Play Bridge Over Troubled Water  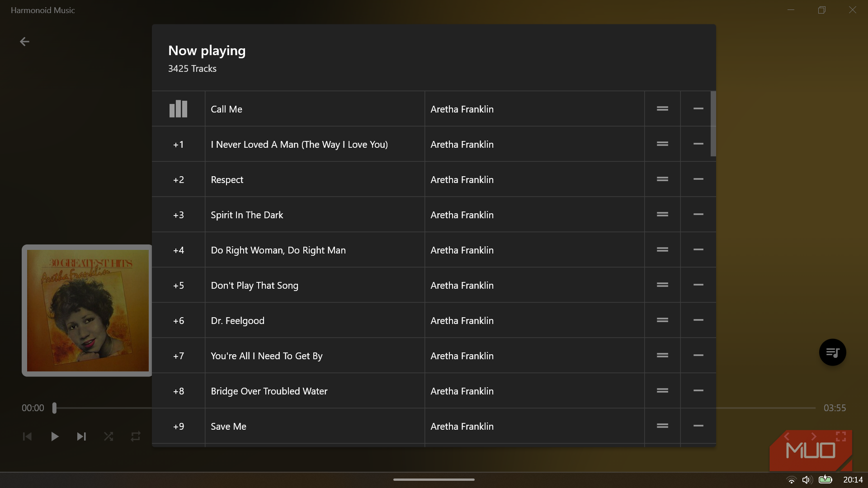tap(269, 391)
